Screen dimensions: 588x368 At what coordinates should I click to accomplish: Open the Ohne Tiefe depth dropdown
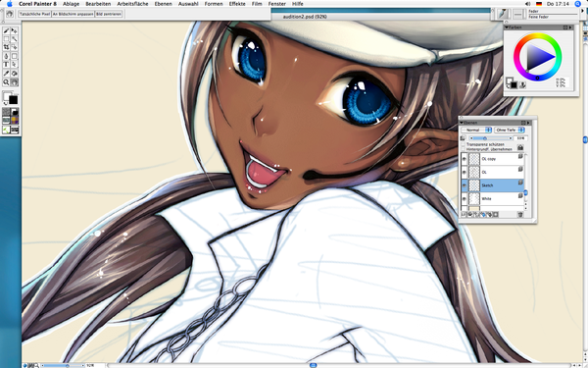pyautogui.click(x=510, y=130)
